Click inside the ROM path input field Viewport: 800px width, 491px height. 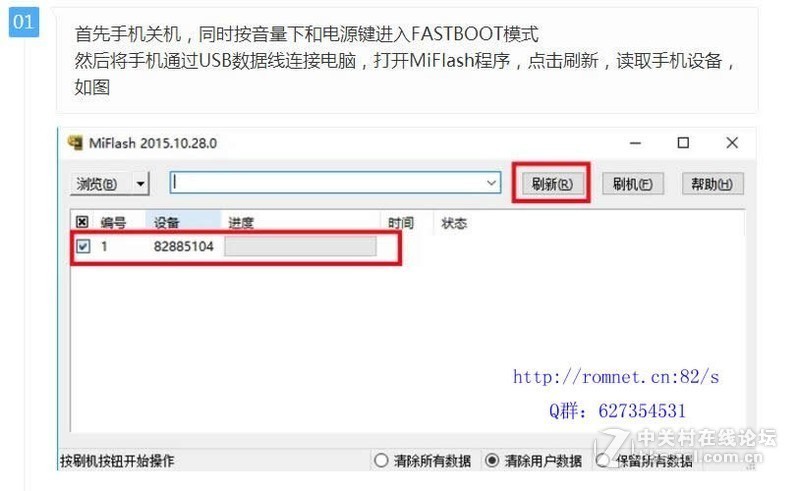click(x=327, y=183)
